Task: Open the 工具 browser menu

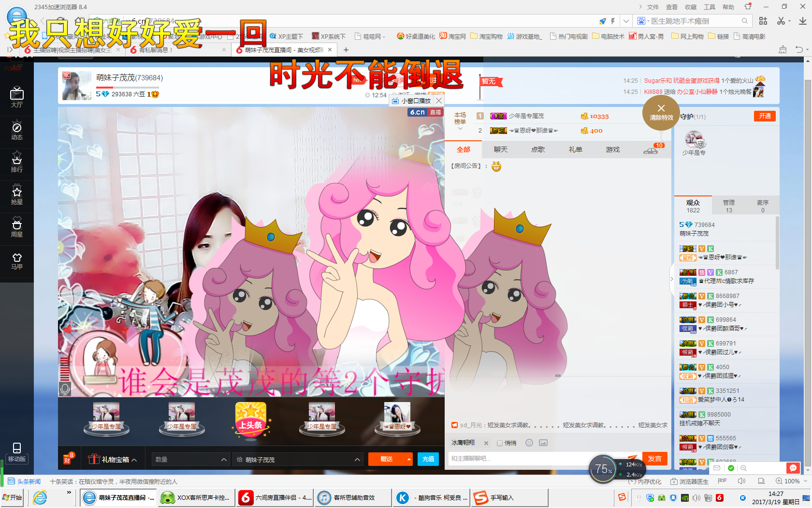Action: pyautogui.click(x=710, y=7)
